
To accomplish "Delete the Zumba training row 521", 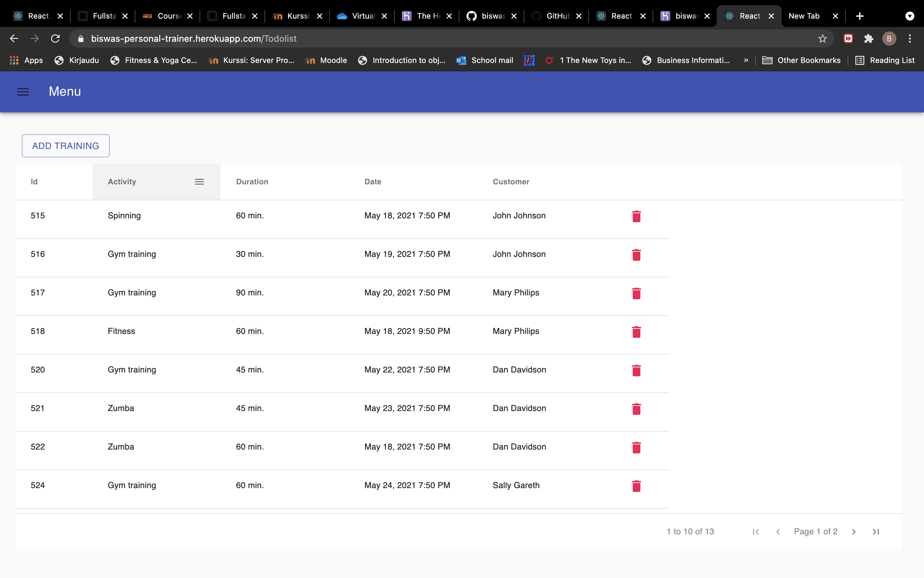I will coord(636,409).
